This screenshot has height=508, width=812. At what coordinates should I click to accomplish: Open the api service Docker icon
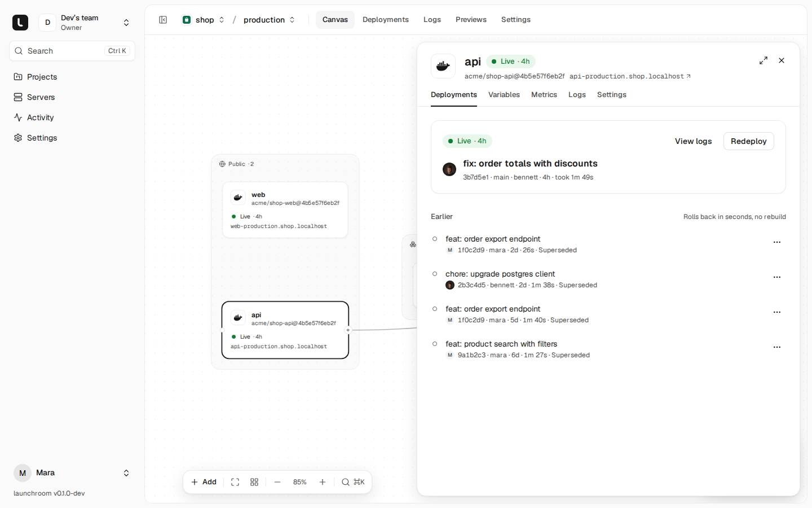pyautogui.click(x=443, y=66)
